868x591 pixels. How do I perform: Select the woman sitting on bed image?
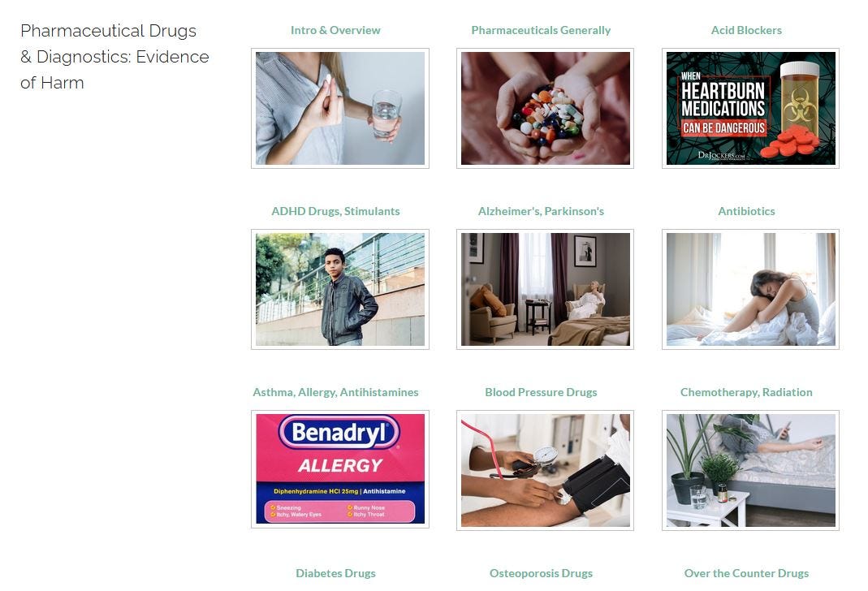point(750,290)
